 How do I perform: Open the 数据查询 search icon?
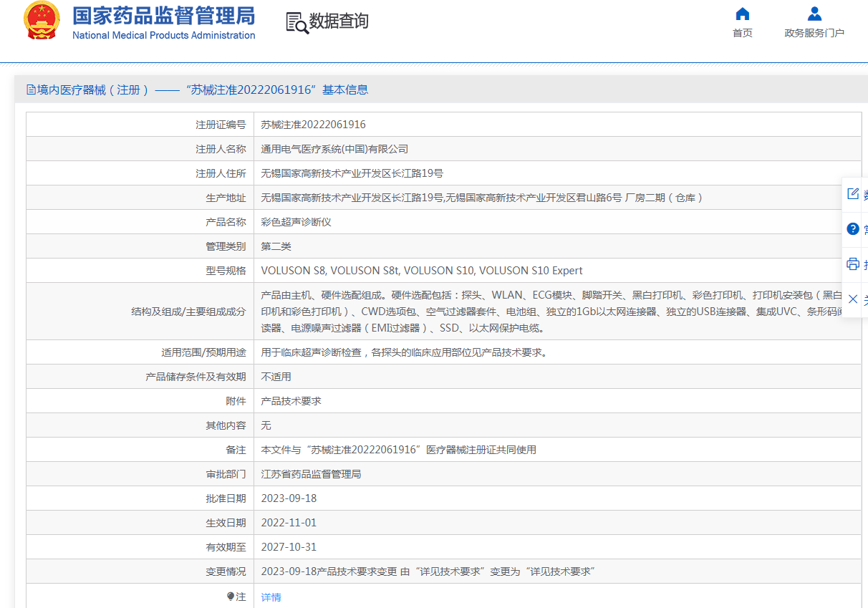pos(296,22)
